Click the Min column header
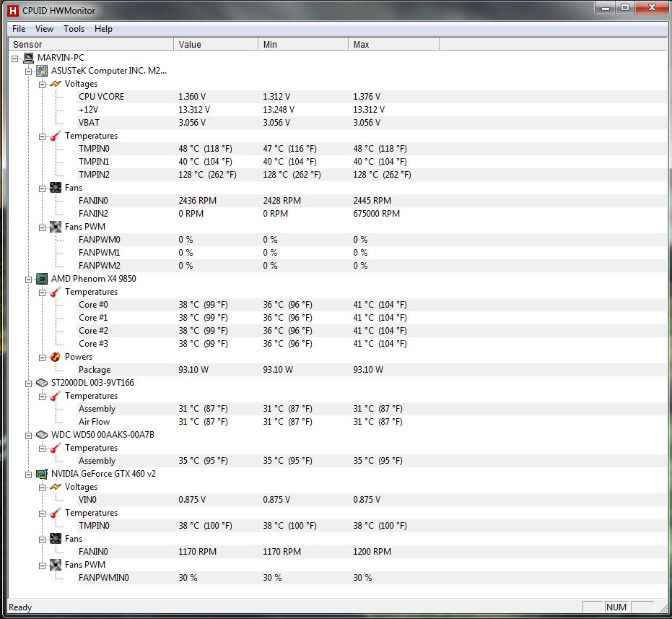 [x=303, y=44]
